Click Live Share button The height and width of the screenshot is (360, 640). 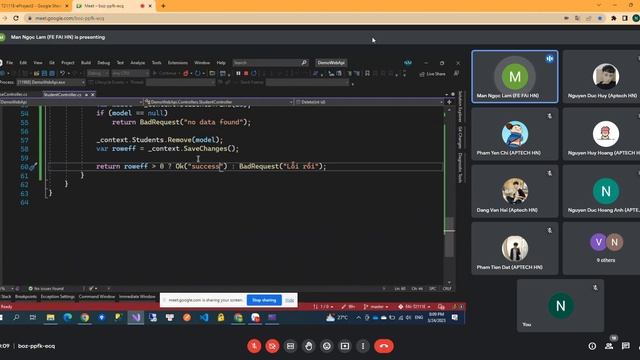pos(433,74)
